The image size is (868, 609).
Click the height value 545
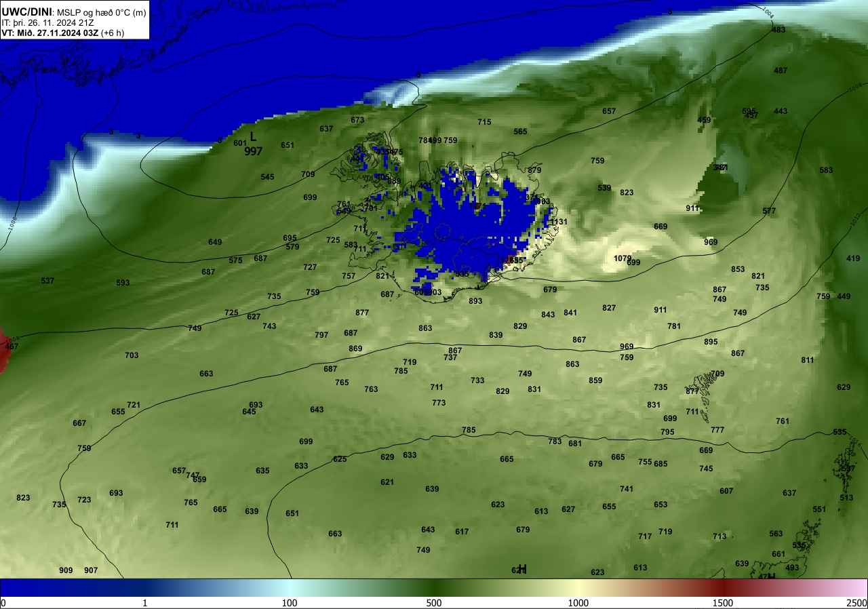(x=267, y=177)
